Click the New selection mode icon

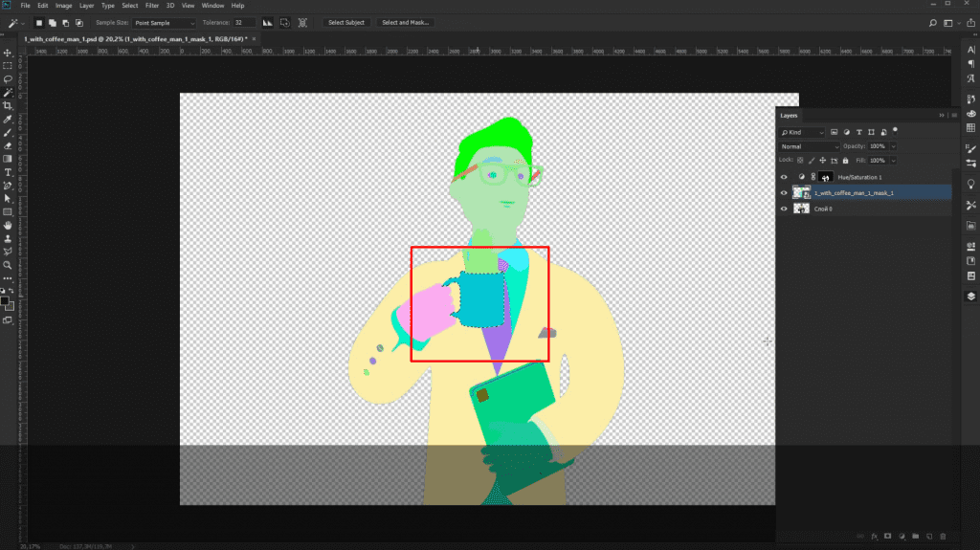(x=38, y=23)
